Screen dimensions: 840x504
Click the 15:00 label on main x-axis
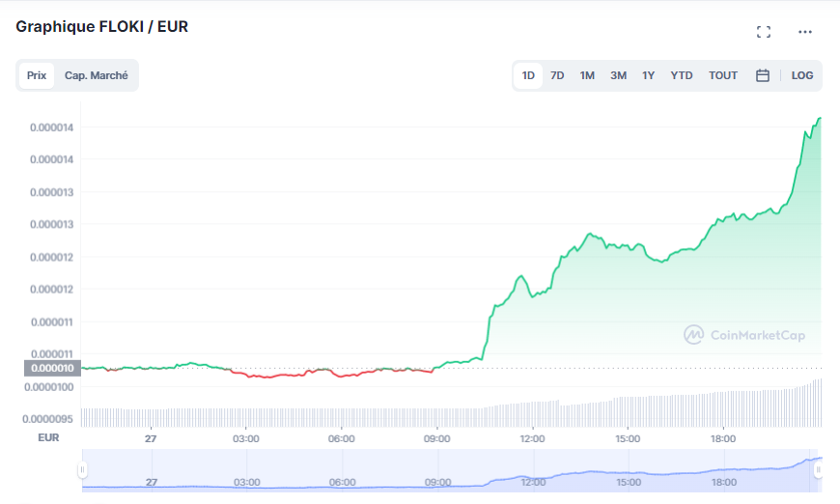click(x=628, y=438)
